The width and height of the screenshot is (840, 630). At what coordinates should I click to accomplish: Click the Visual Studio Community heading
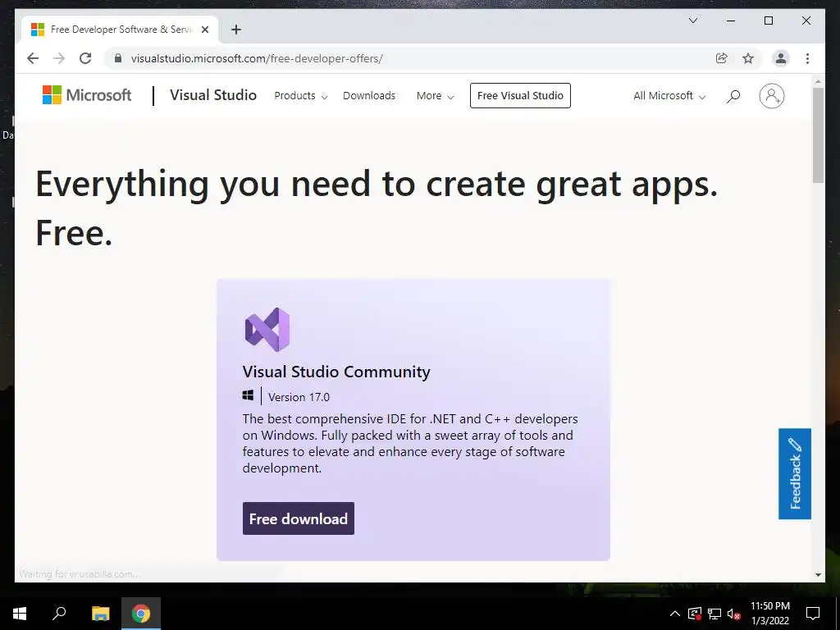coord(336,372)
